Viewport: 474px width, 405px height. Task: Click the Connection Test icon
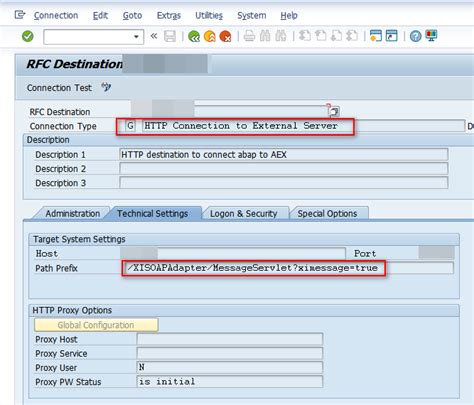[x=106, y=87]
